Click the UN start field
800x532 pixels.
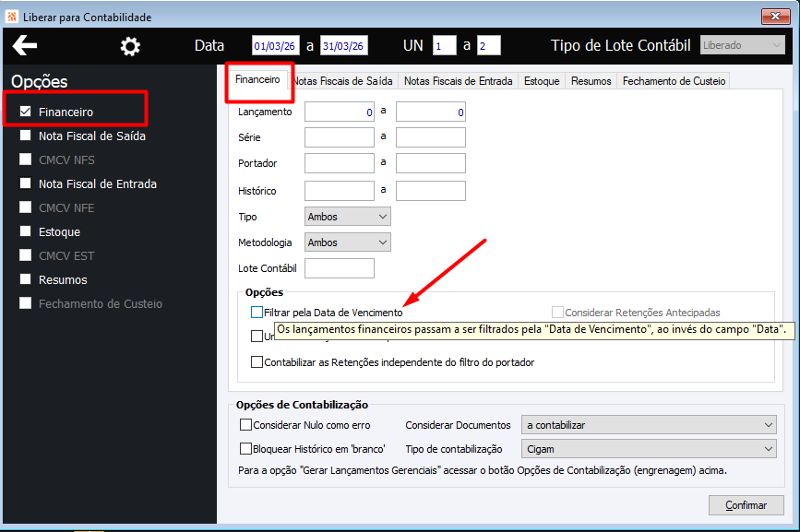coord(445,46)
